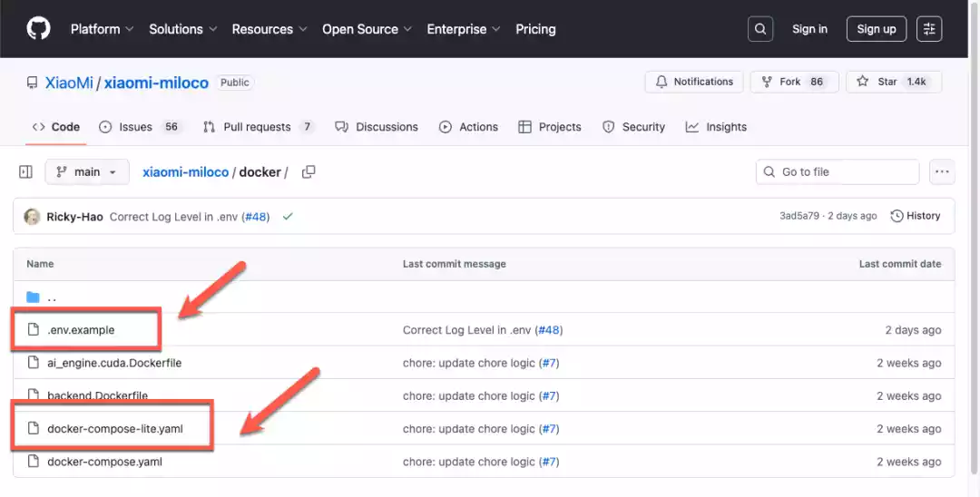Click the copy path icon
The height and width of the screenshot is (497, 980).
click(309, 172)
